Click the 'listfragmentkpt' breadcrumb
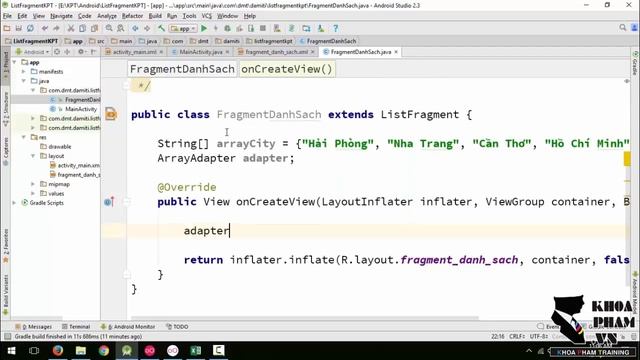 pos(269,41)
